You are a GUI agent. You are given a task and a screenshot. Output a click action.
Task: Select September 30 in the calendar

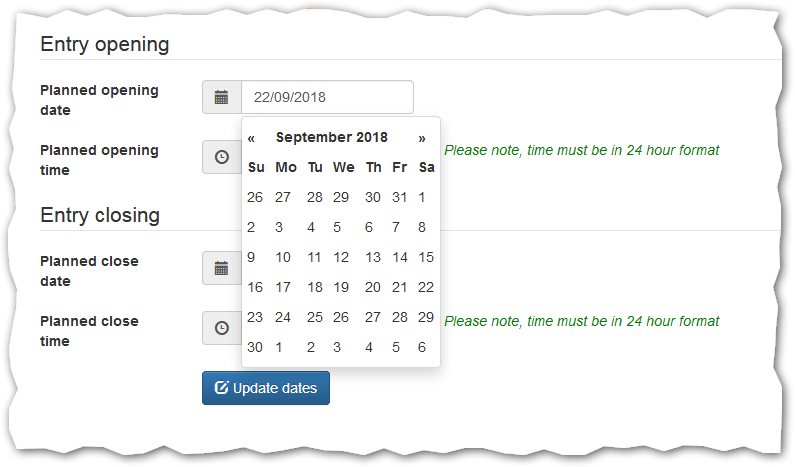click(255, 347)
